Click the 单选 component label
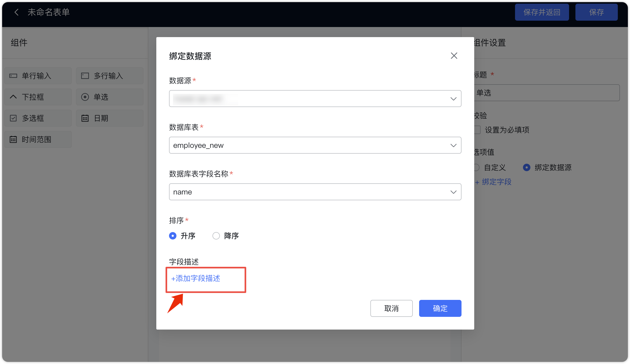The height and width of the screenshot is (364, 630). (101, 97)
